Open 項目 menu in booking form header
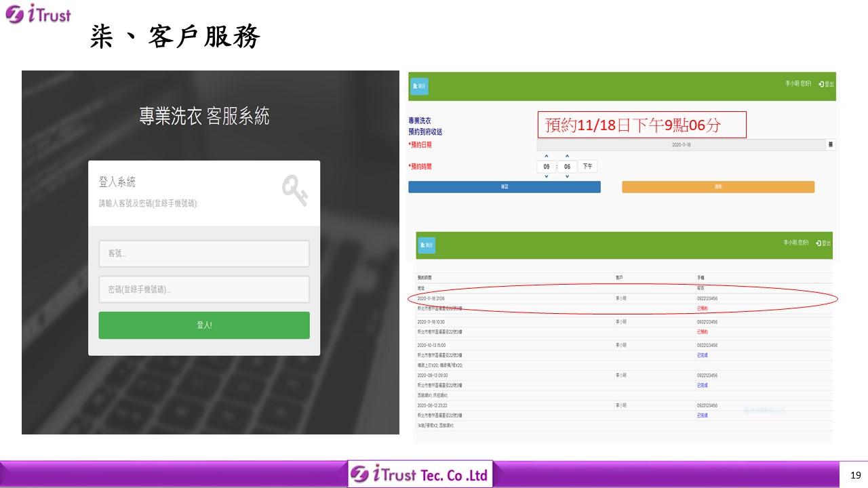This screenshot has width=868, height=488. click(x=419, y=87)
